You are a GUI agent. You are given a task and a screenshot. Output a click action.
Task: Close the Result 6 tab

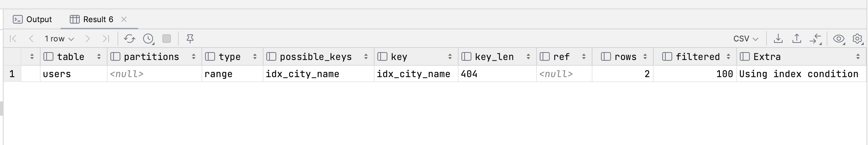coord(124,19)
